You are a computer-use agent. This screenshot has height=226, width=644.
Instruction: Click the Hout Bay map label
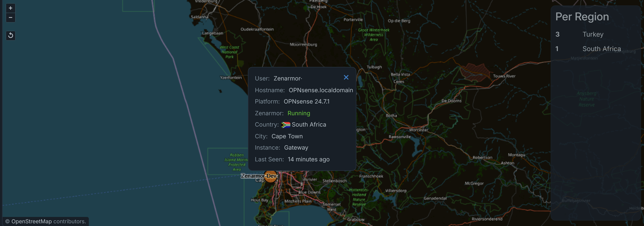pos(259,200)
